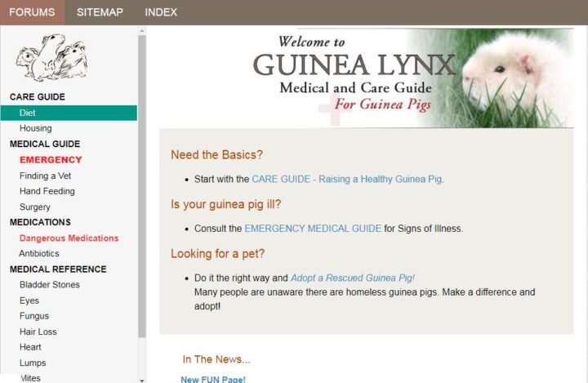Open the Antibiotics page
The height and width of the screenshot is (383, 588).
[x=39, y=254]
